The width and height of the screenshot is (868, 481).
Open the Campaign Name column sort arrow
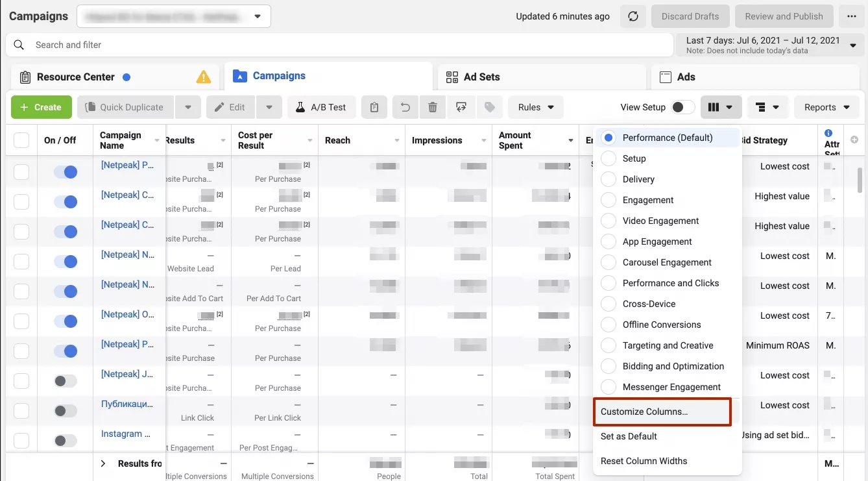click(157, 140)
